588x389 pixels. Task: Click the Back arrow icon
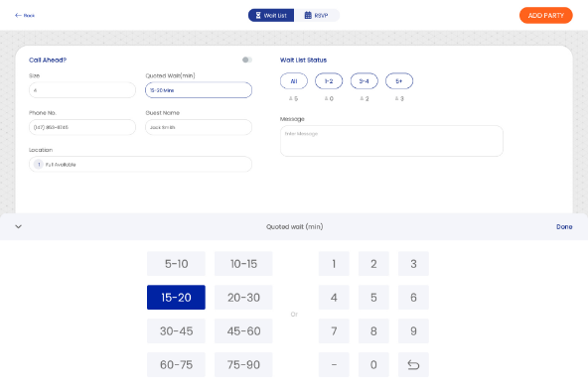pos(18,15)
